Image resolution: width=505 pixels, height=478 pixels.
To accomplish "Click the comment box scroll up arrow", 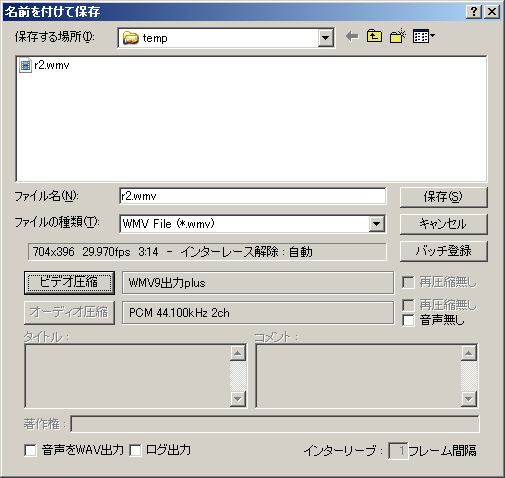I will point(469,353).
